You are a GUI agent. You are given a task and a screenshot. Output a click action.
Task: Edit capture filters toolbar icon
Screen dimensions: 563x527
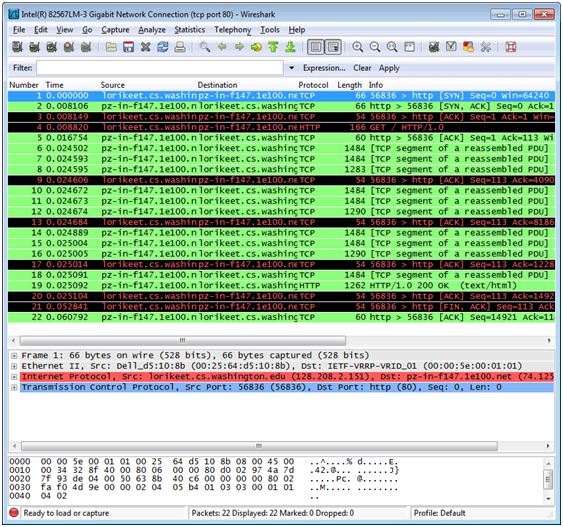(434, 47)
